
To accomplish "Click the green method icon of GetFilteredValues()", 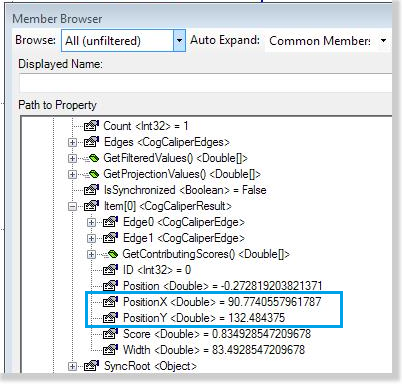I will (92, 158).
